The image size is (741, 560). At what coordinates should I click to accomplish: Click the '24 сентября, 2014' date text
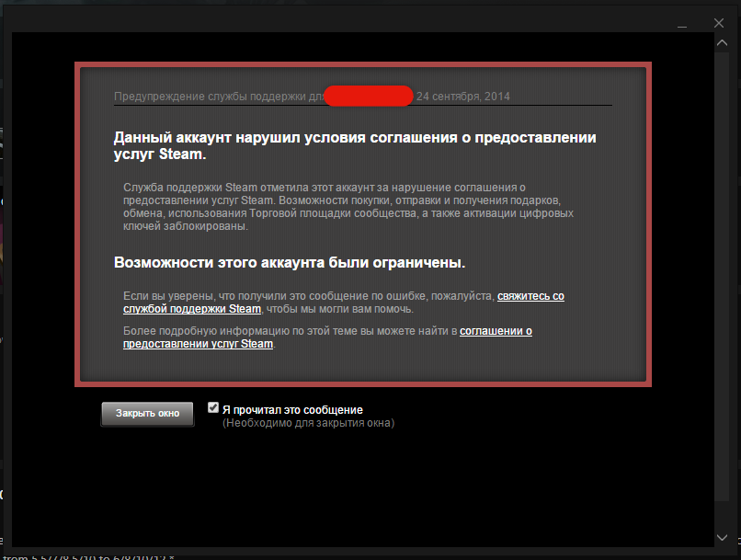point(462,97)
